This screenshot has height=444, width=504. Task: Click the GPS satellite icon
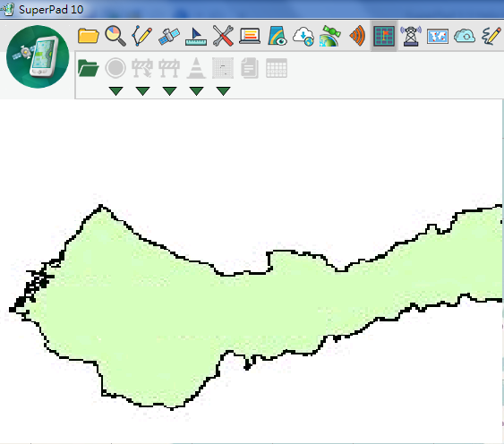[169, 36]
